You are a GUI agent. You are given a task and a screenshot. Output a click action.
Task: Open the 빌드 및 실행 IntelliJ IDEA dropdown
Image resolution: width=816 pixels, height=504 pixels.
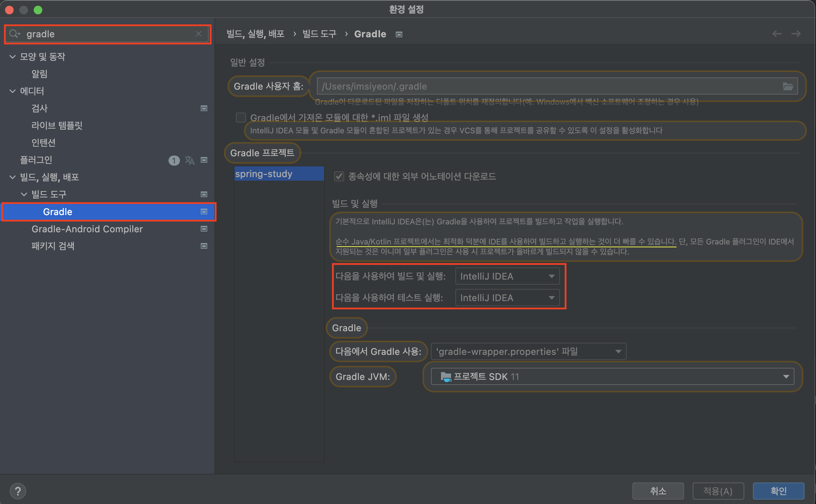tap(507, 276)
